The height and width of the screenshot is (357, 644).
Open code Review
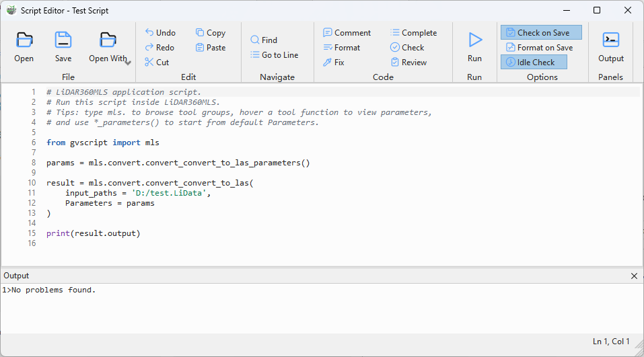pos(408,63)
